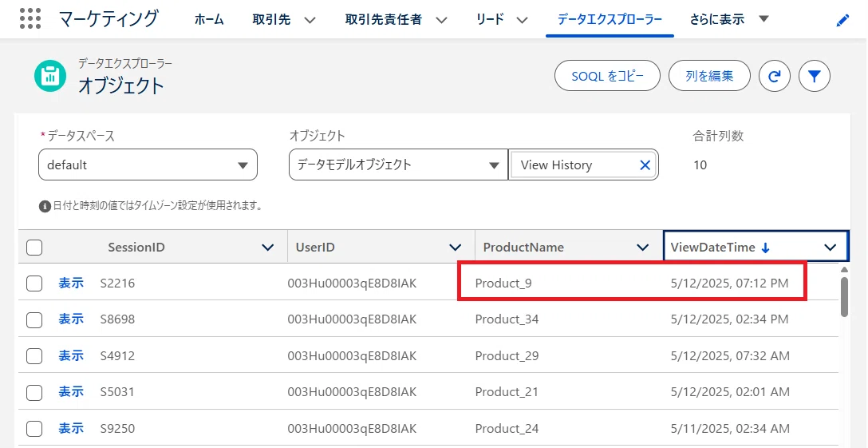
Task: Open the ProductName column menu chevron
Action: (642, 248)
